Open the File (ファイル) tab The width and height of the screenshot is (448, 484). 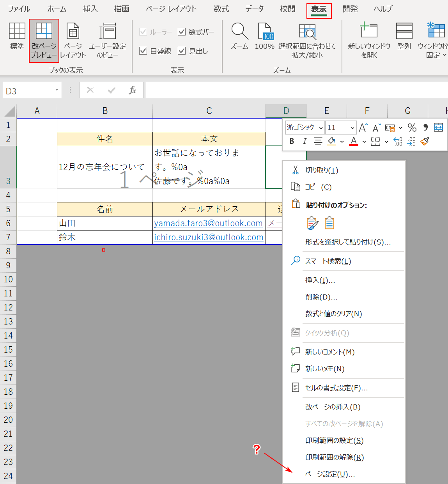[x=19, y=9]
